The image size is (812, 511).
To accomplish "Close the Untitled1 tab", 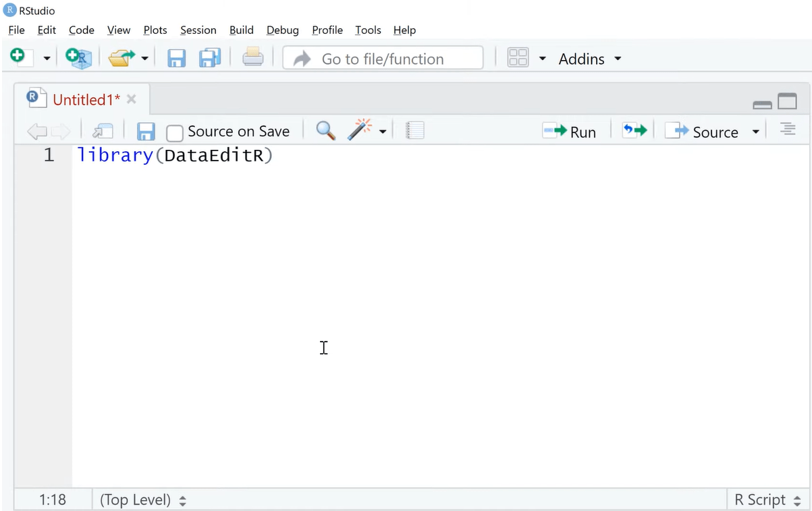I will 132,99.
